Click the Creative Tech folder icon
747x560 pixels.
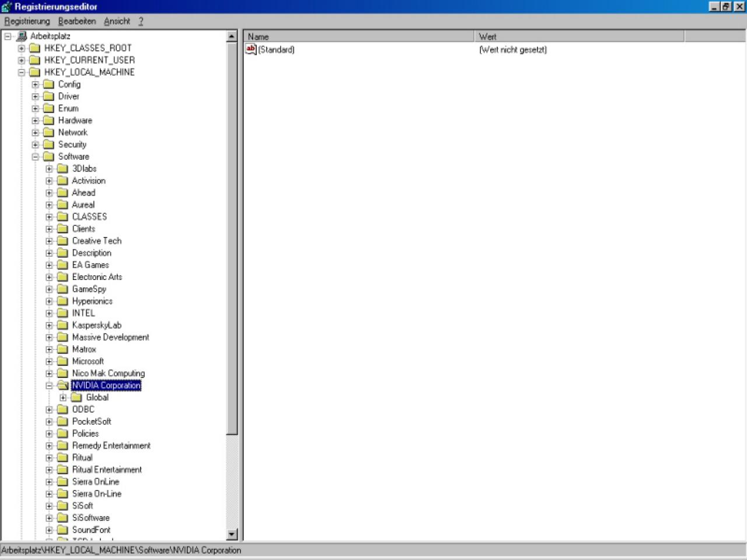(x=63, y=241)
